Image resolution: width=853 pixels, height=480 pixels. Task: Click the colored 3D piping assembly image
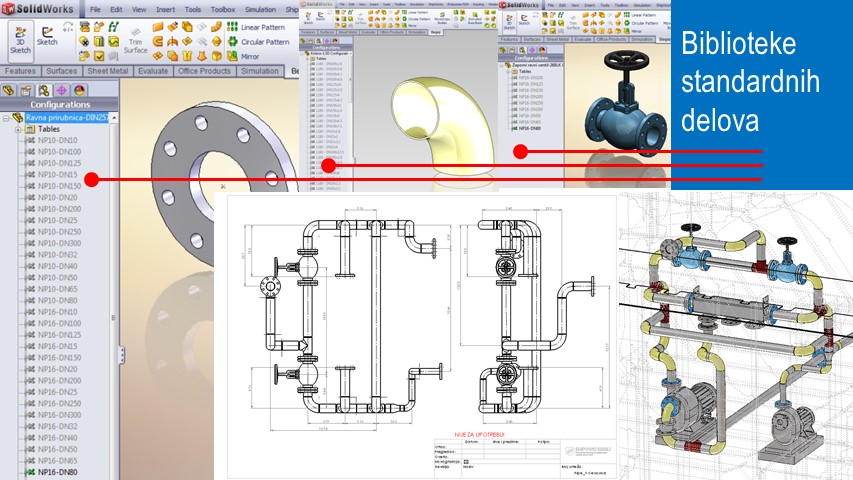[735, 335]
